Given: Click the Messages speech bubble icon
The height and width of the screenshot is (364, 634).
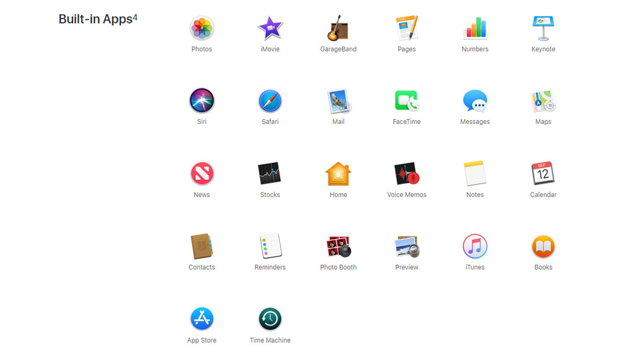Looking at the screenshot, I should point(475,101).
